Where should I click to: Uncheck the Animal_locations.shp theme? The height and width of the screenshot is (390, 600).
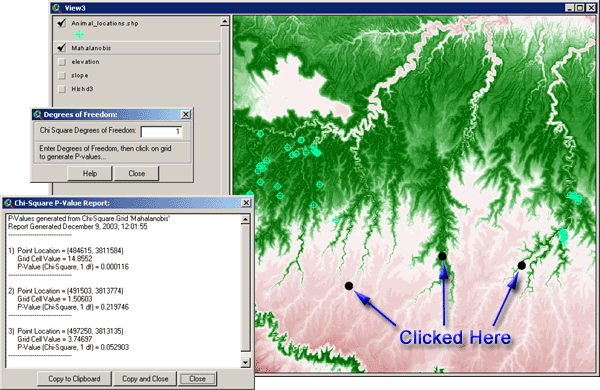click(61, 23)
